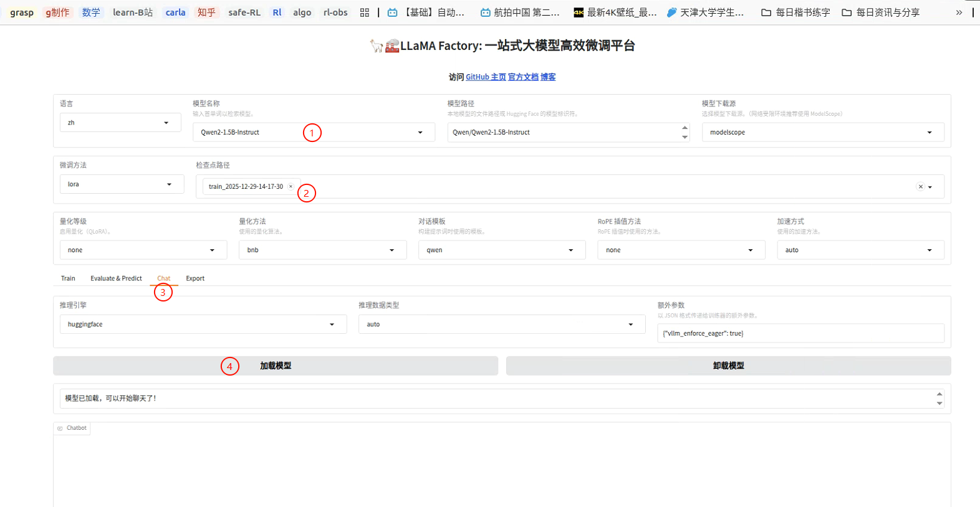980x507 pixels.
Task: Open the 微调方法 lora dropdown
Action: pos(122,184)
